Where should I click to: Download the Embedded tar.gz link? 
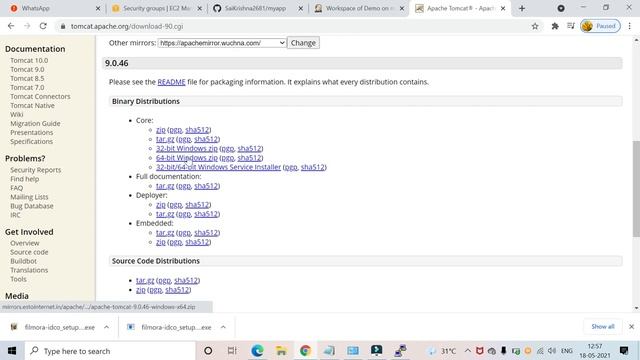coord(165,233)
